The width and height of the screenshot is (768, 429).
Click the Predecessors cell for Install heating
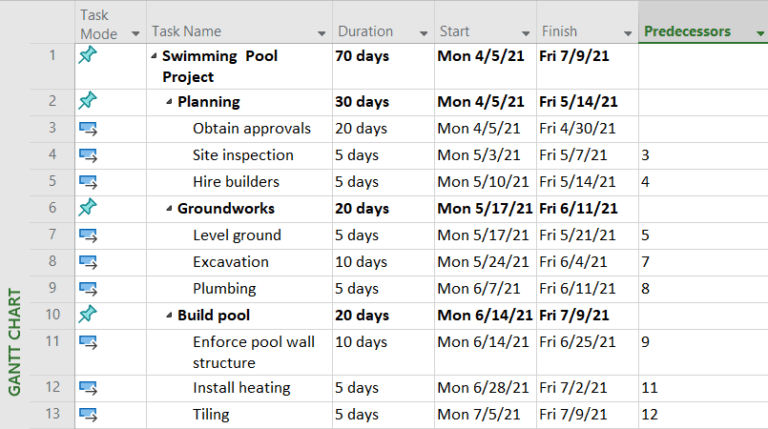[702, 387]
